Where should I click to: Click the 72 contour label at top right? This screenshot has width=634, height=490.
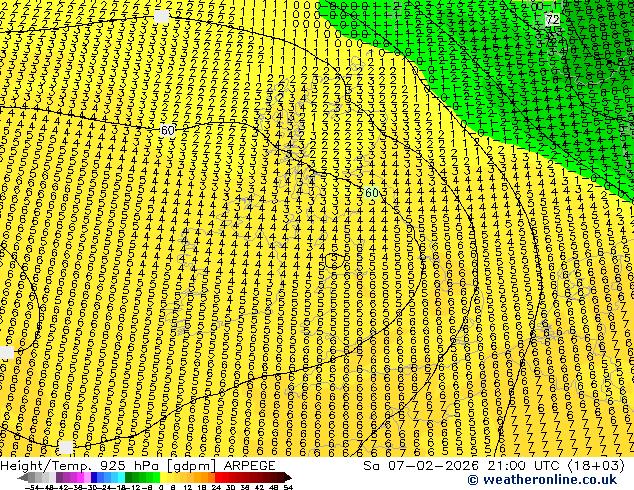552,19
